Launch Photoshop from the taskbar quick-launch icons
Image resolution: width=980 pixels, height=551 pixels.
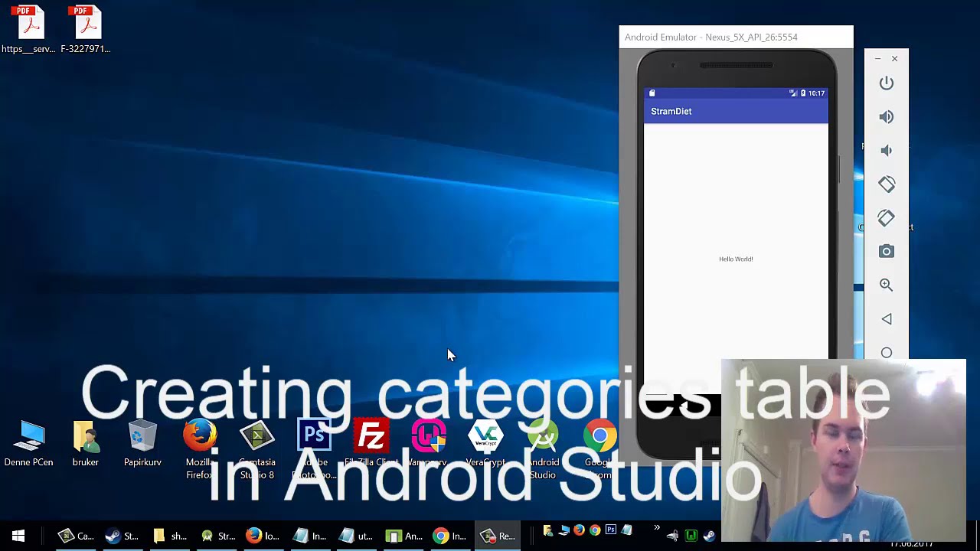click(611, 530)
